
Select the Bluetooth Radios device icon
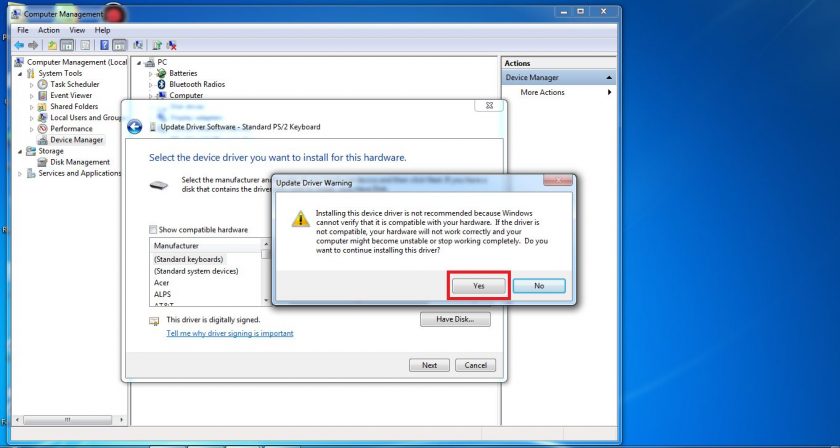161,84
